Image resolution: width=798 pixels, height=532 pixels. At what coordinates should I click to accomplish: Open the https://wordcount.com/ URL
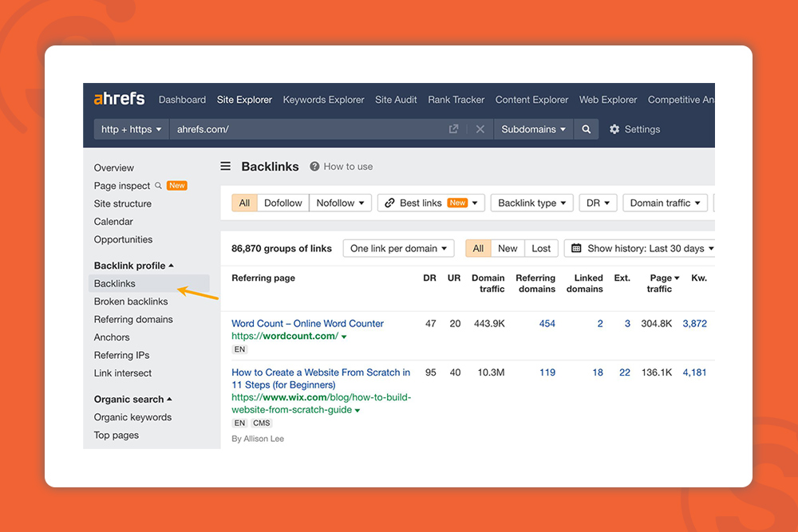coord(285,336)
